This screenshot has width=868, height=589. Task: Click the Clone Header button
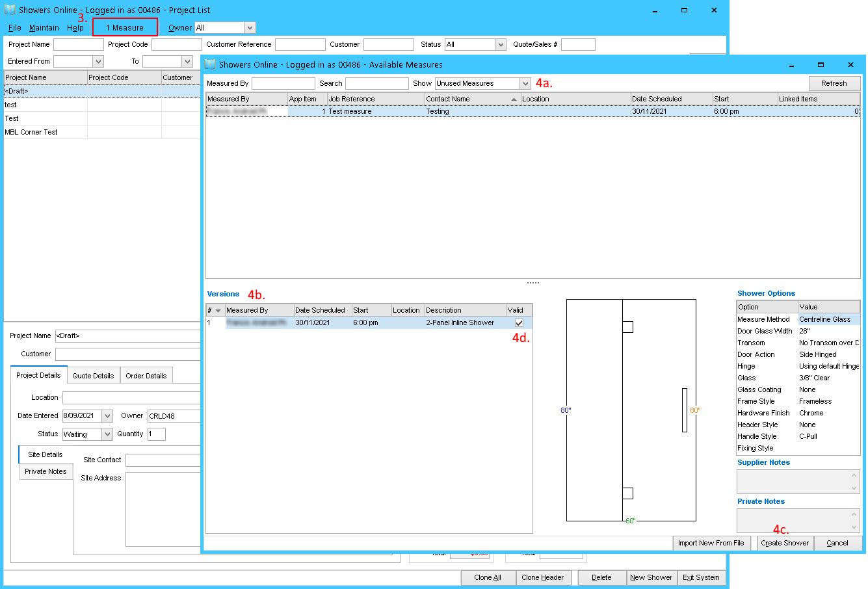[542, 577]
